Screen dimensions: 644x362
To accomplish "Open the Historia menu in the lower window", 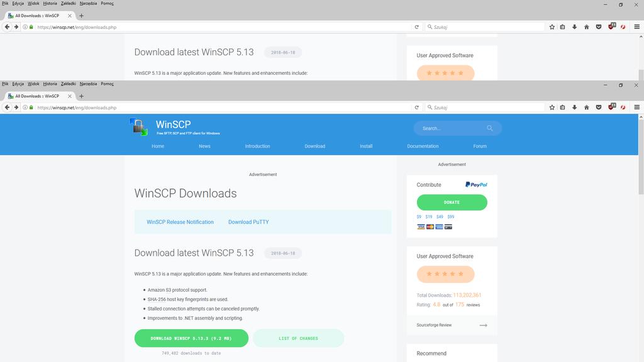I will (50, 84).
